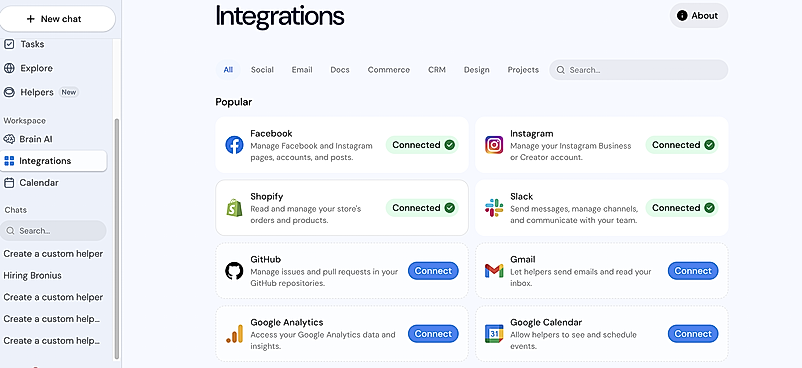
Task: Click the Connected label text on Facebook
Action: click(416, 145)
